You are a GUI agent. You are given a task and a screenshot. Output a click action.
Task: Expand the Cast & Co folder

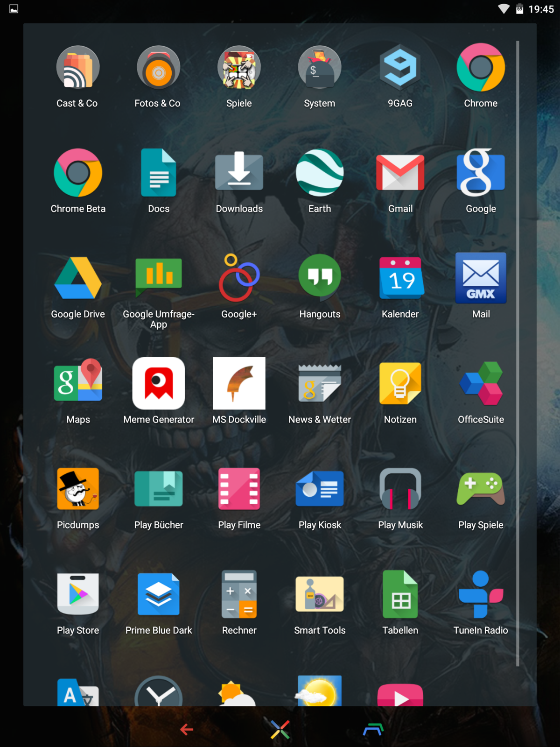pos(78,68)
